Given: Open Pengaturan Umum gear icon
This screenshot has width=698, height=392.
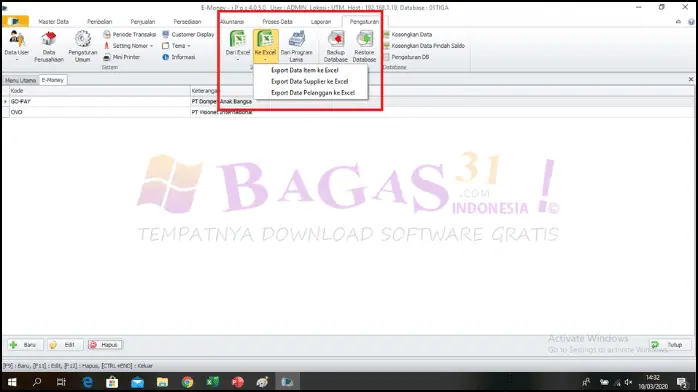Looking at the screenshot, I should pyautogui.click(x=82, y=39).
